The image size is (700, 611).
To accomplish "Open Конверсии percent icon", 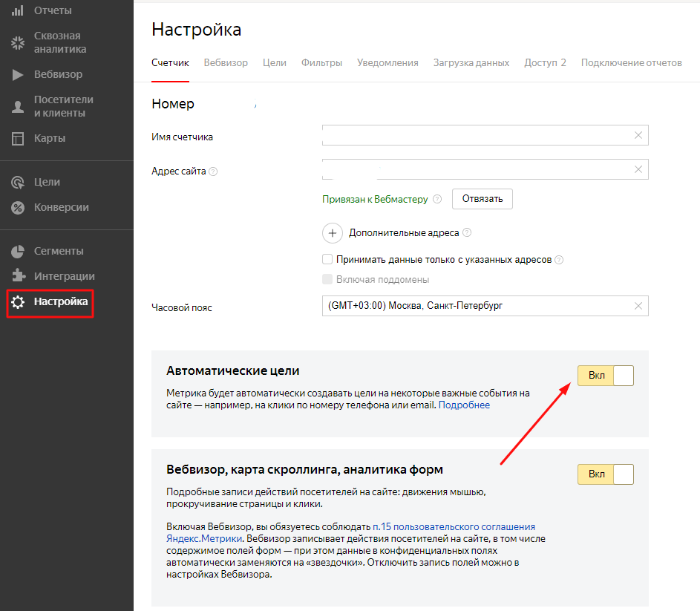I will (18, 208).
